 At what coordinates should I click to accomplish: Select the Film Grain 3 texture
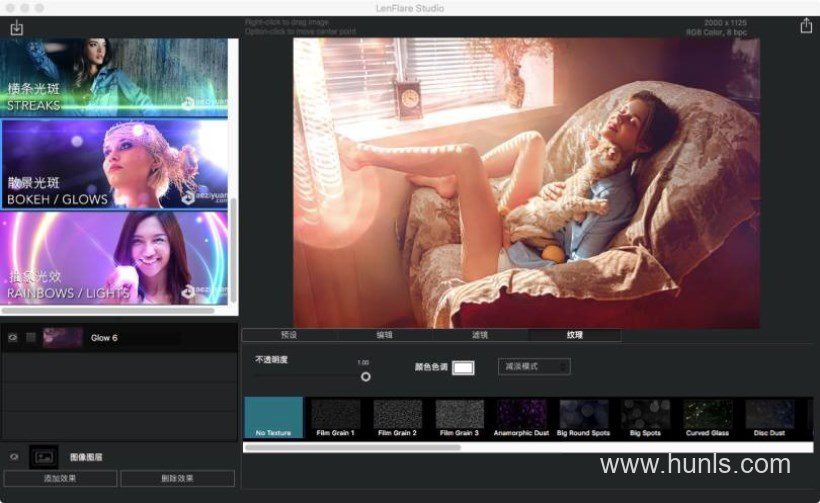[459, 417]
